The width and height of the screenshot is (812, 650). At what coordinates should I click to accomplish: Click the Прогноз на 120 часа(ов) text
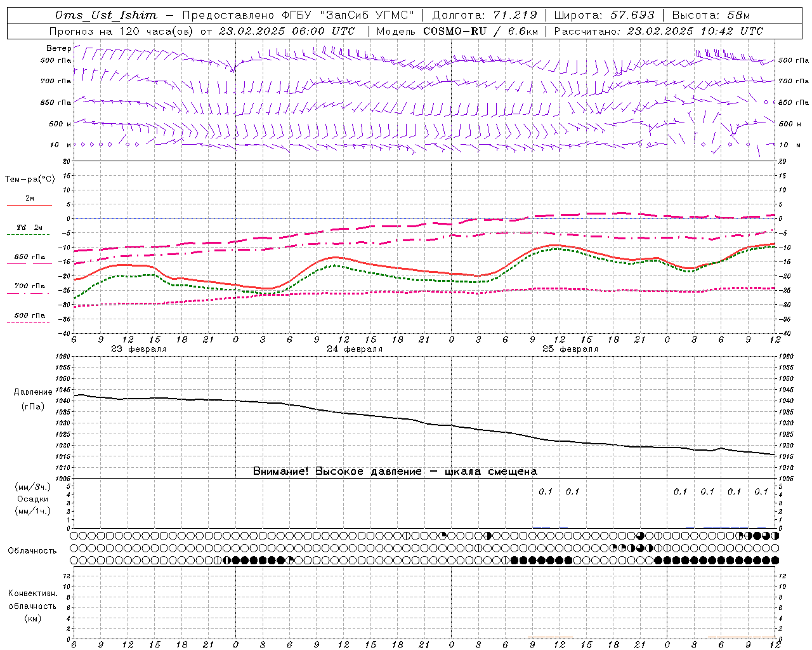(122, 31)
